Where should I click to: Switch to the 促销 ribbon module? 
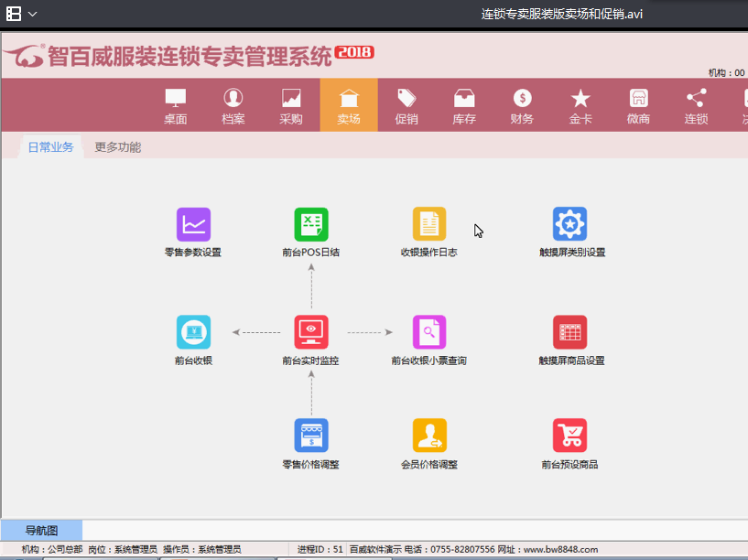[x=405, y=104]
